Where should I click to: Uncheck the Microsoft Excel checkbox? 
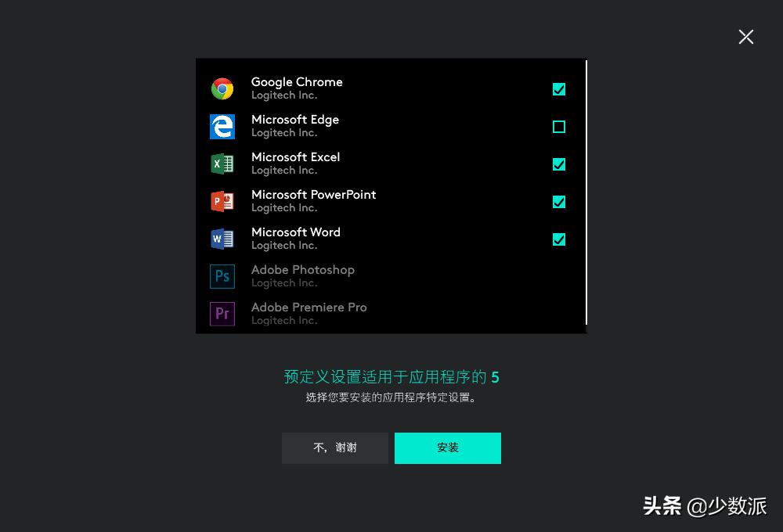coord(559,164)
